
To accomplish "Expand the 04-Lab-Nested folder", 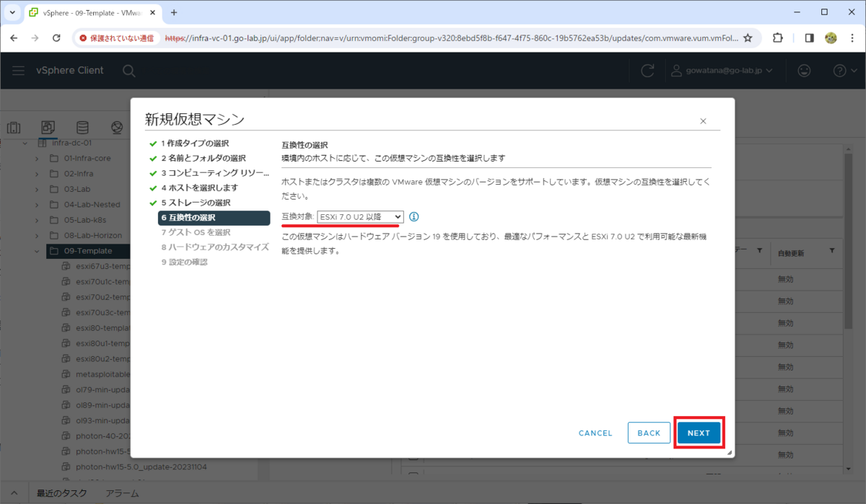I will (36, 205).
